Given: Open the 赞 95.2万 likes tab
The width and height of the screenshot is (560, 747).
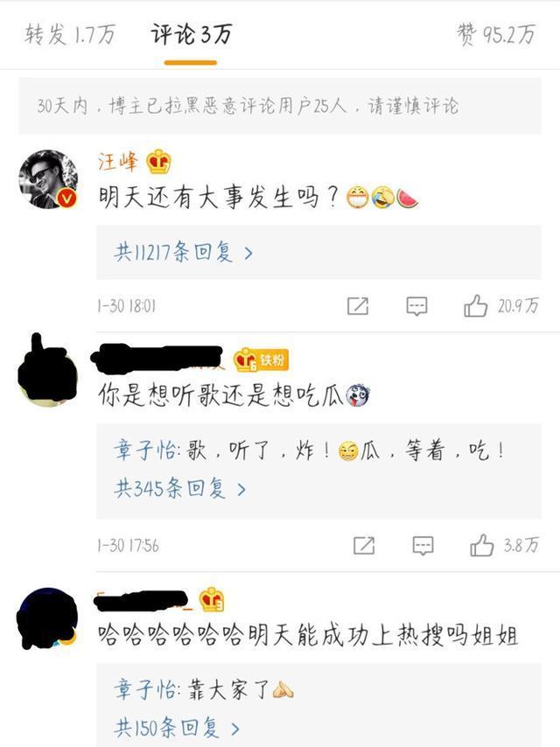Looking at the screenshot, I should (x=496, y=34).
